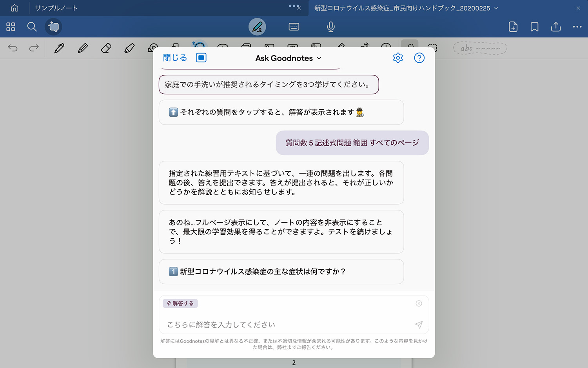The width and height of the screenshot is (588, 368).
Task: Select the dashed rectangle selection tool
Action: [432, 48]
